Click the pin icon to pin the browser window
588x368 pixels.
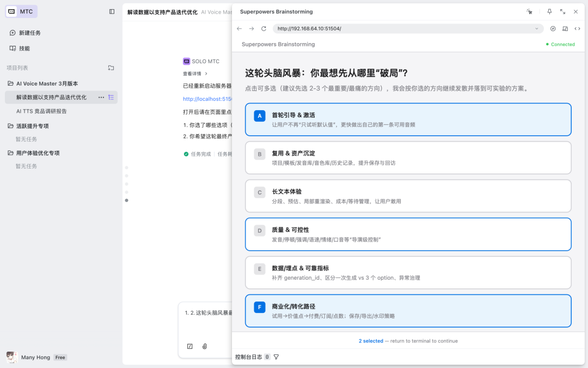point(549,11)
